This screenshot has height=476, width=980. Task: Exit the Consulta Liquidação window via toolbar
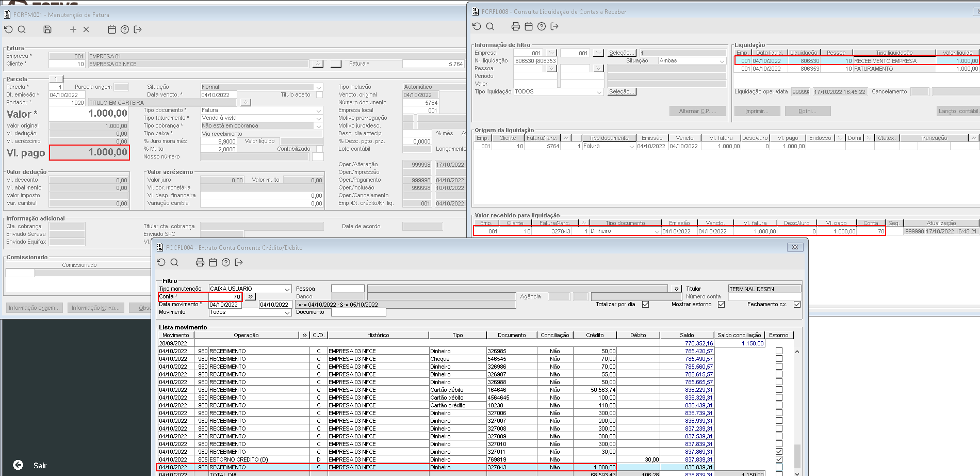pyautogui.click(x=554, y=26)
